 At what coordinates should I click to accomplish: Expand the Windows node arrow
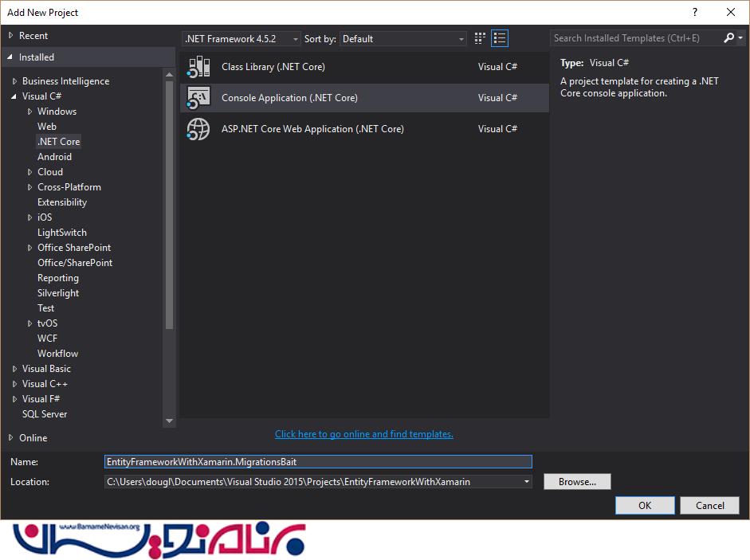(29, 112)
